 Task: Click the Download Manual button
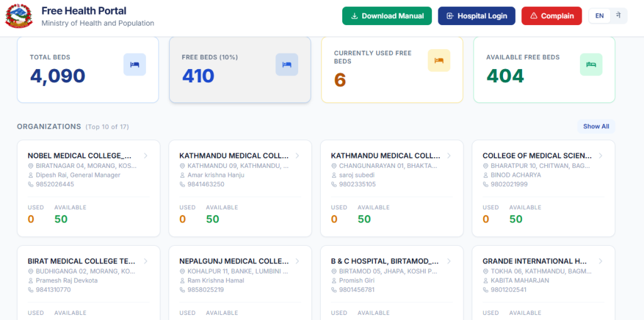pyautogui.click(x=387, y=16)
